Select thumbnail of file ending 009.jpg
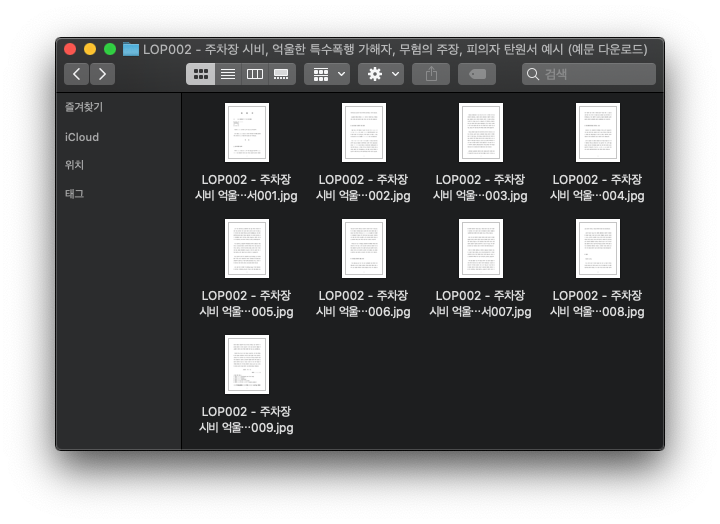 click(x=247, y=364)
